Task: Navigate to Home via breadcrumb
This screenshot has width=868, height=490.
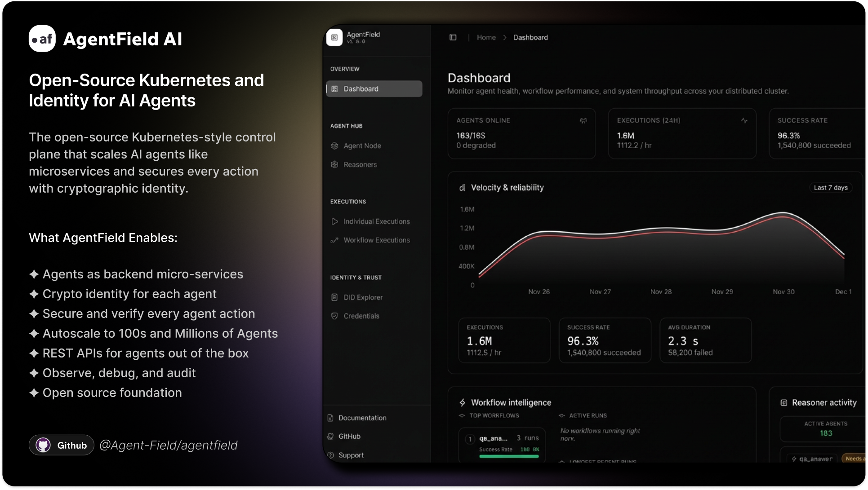Action: (x=486, y=37)
